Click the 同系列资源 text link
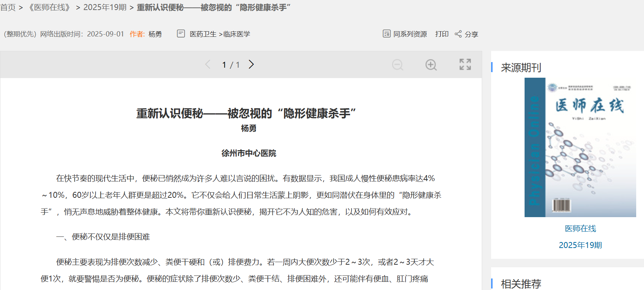This screenshot has height=290, width=644. point(410,34)
